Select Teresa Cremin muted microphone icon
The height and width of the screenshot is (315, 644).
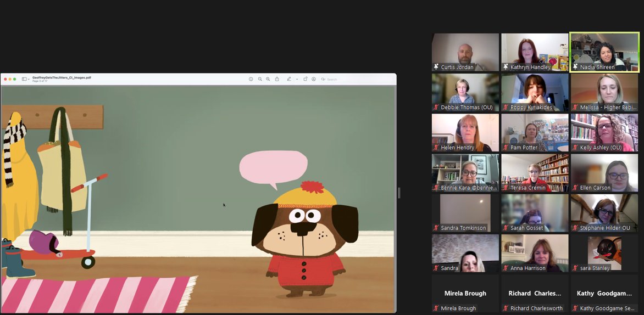click(x=506, y=188)
